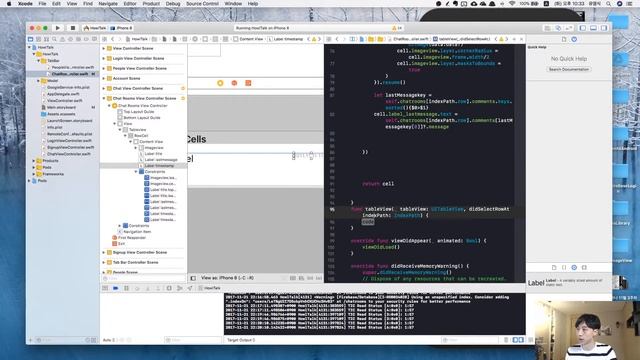This screenshot has width=640, height=360.
Task: Hide the debug area toggle button
Action: 105,288
